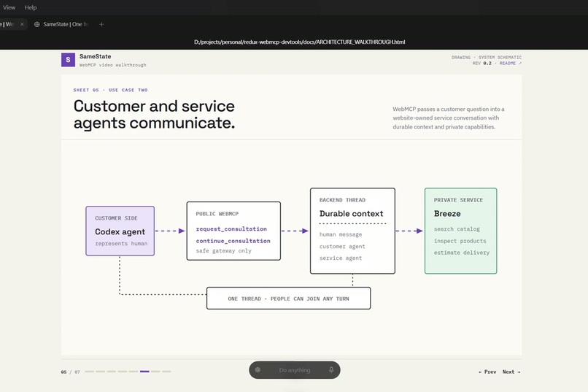588x392 pixels.
Task: Jump to the last slide progress segment
Action: click(x=166, y=372)
